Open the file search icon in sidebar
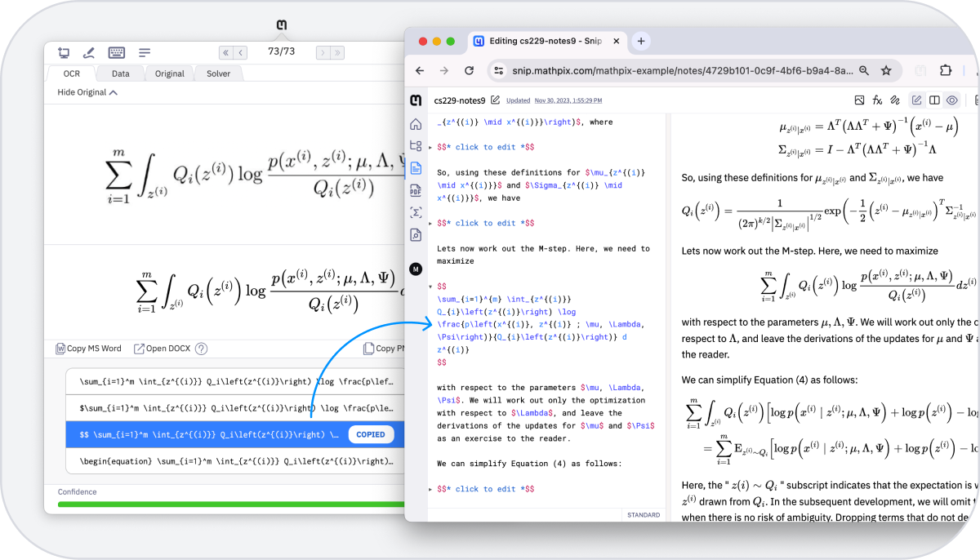Viewport: 980px width, 560px height. click(x=416, y=235)
